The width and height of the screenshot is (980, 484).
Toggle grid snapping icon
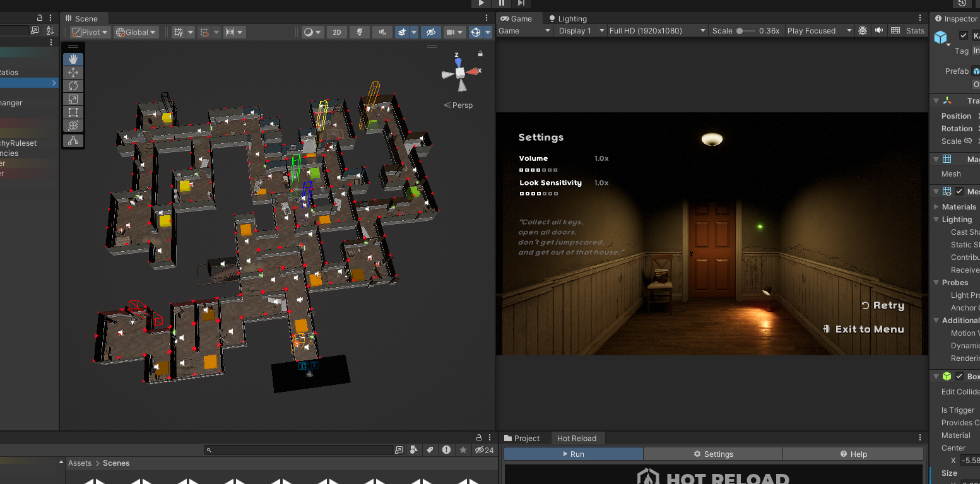(204, 32)
